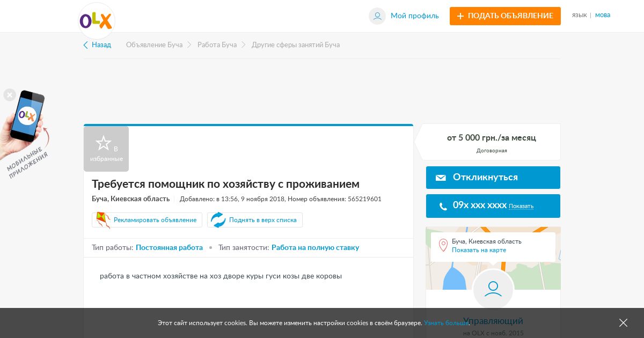Switch language to мова
This screenshot has width=644, height=338.
click(603, 15)
